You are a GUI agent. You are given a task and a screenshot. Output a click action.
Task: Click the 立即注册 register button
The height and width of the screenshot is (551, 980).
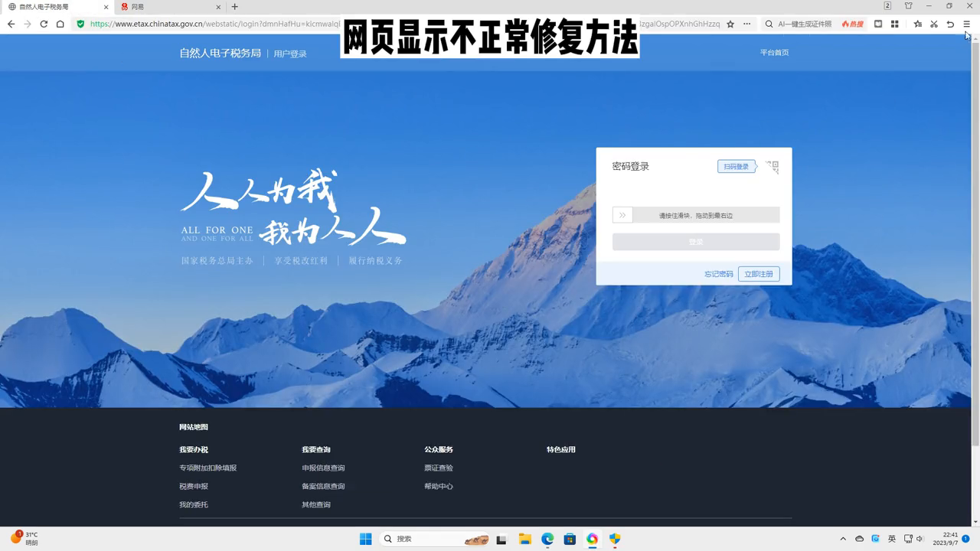pos(759,274)
